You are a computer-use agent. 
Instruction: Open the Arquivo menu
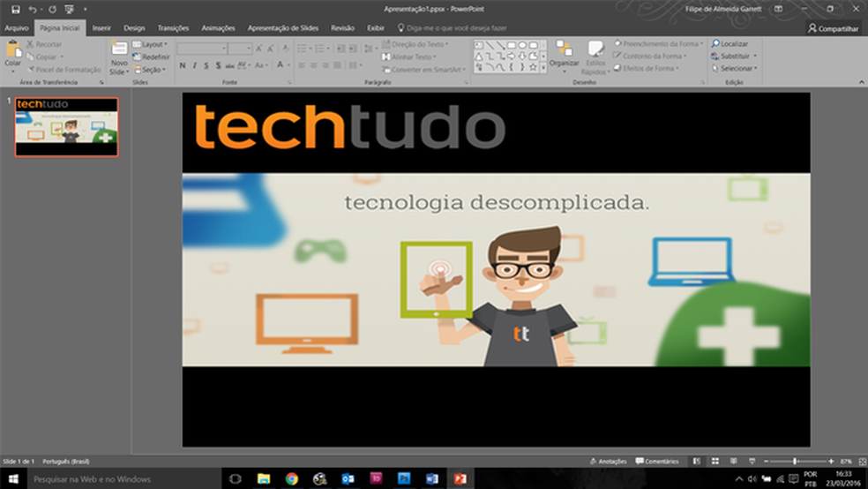pyautogui.click(x=17, y=27)
